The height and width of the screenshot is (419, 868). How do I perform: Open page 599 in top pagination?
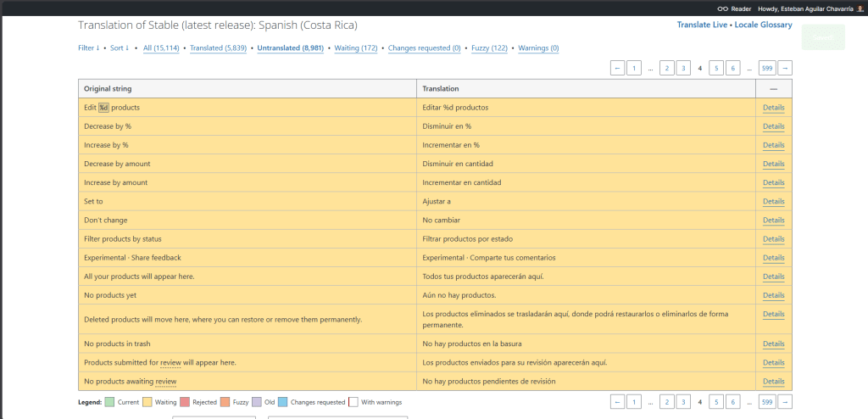click(x=766, y=68)
